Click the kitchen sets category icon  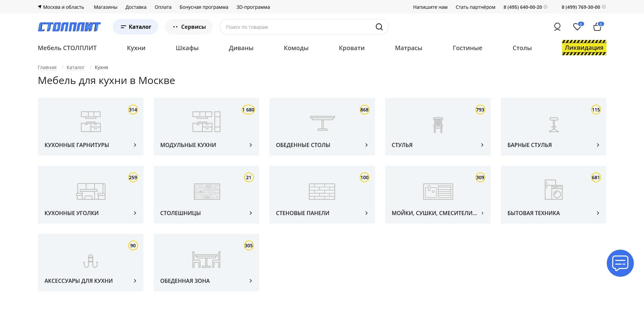(x=91, y=122)
